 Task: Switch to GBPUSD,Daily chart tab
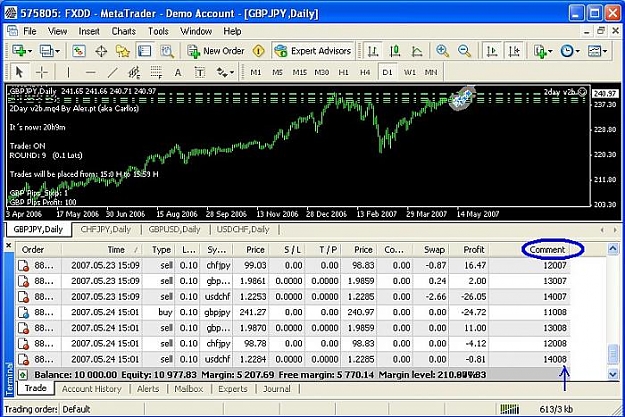click(174, 230)
